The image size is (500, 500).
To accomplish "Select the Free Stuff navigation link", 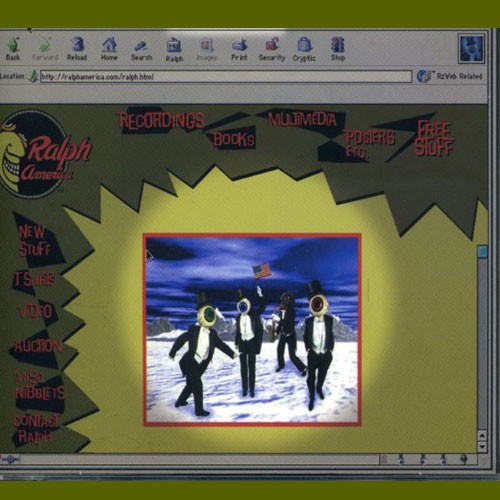I will [434, 139].
